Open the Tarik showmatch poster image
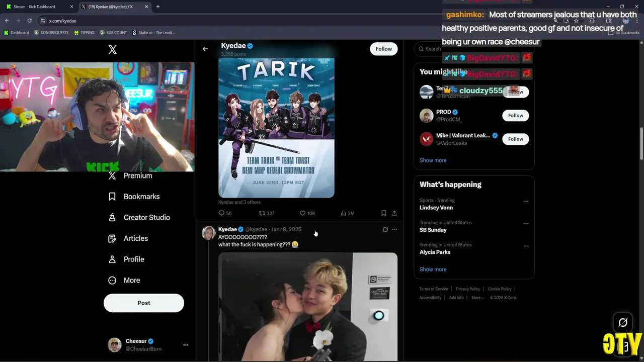Viewport: 644px width, 362px height. (276, 128)
